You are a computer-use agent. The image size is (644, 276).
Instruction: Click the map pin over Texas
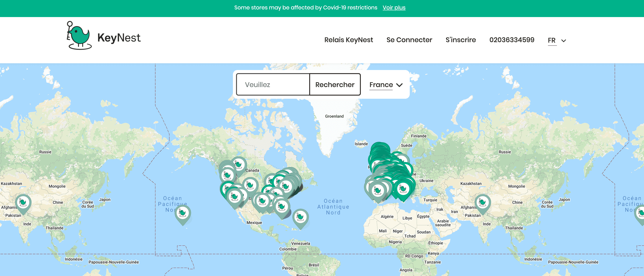tap(262, 202)
